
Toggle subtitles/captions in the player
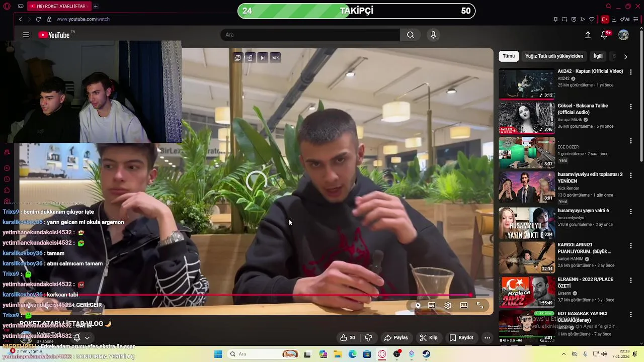(x=432, y=305)
